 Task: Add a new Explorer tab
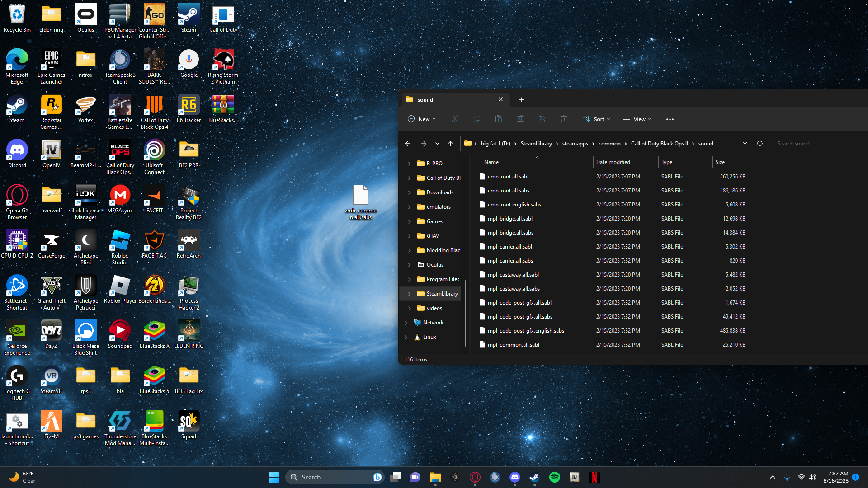521,99
